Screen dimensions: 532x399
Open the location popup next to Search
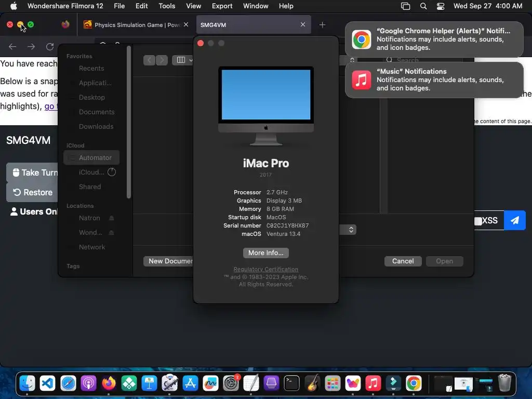[352, 60]
